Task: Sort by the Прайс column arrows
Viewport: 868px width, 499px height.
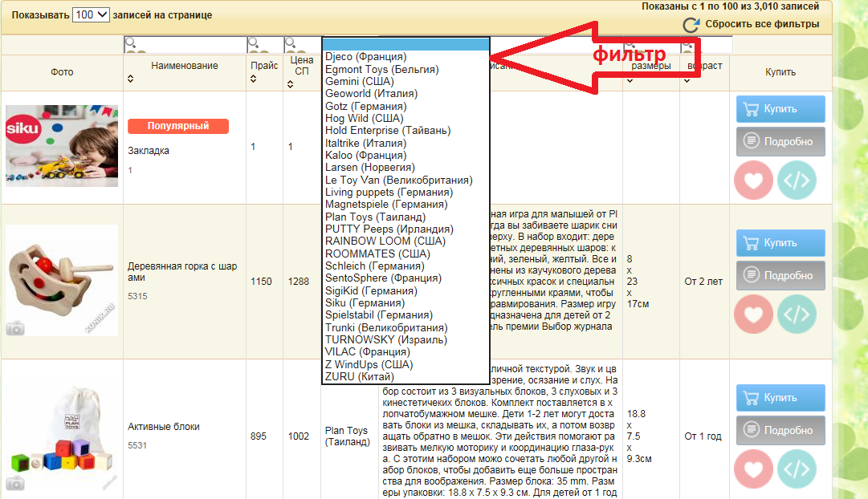Action: (x=254, y=79)
